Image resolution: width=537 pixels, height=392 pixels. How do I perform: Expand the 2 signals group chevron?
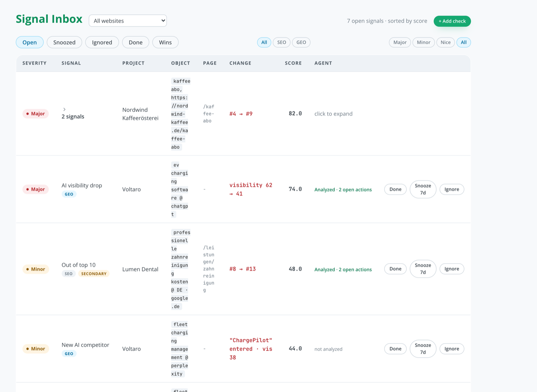(x=64, y=109)
